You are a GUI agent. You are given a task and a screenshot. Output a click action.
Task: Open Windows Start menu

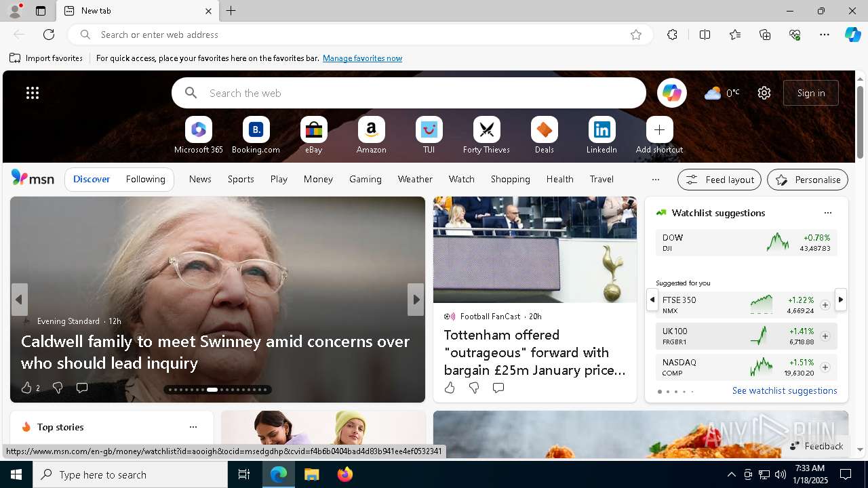16,474
